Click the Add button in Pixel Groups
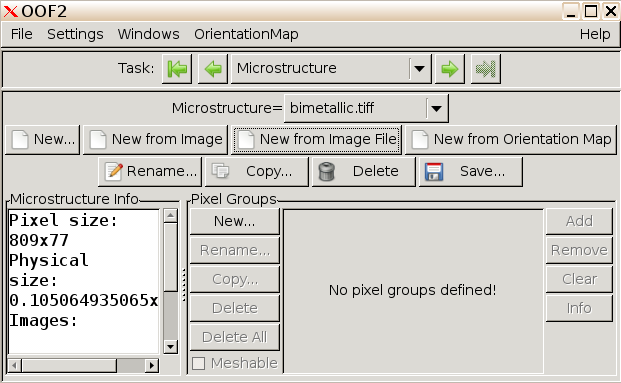Image resolution: width=621 pixels, height=383 pixels. (579, 221)
